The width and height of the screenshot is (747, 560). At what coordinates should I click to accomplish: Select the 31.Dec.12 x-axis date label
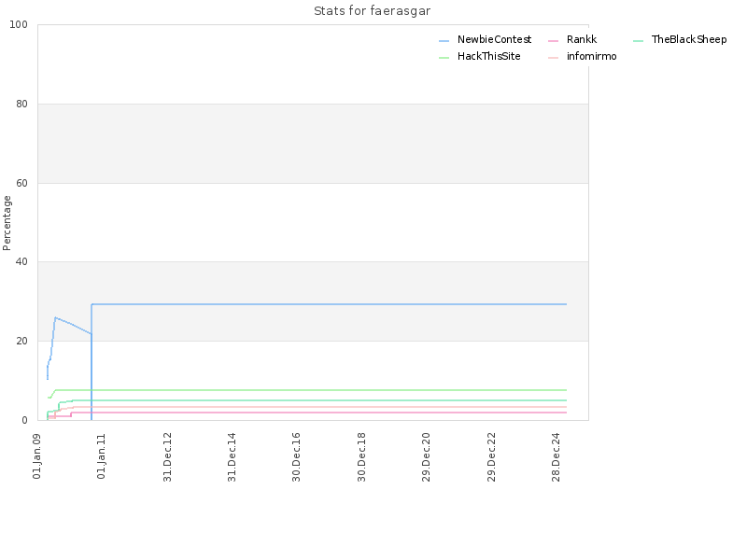tap(167, 456)
